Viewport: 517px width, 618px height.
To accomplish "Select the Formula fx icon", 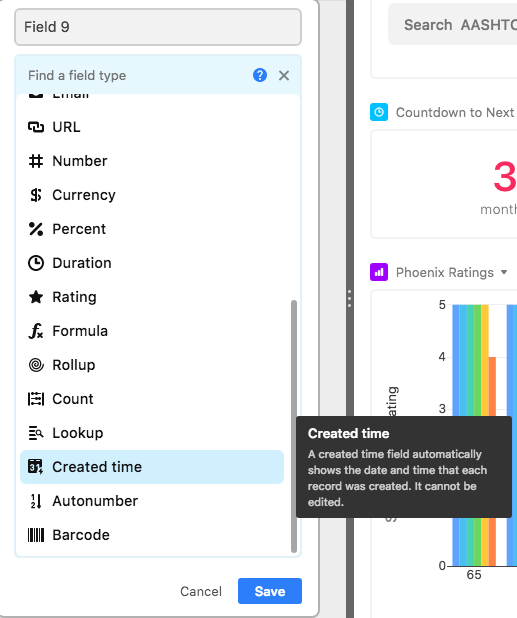I will pyautogui.click(x=36, y=331).
